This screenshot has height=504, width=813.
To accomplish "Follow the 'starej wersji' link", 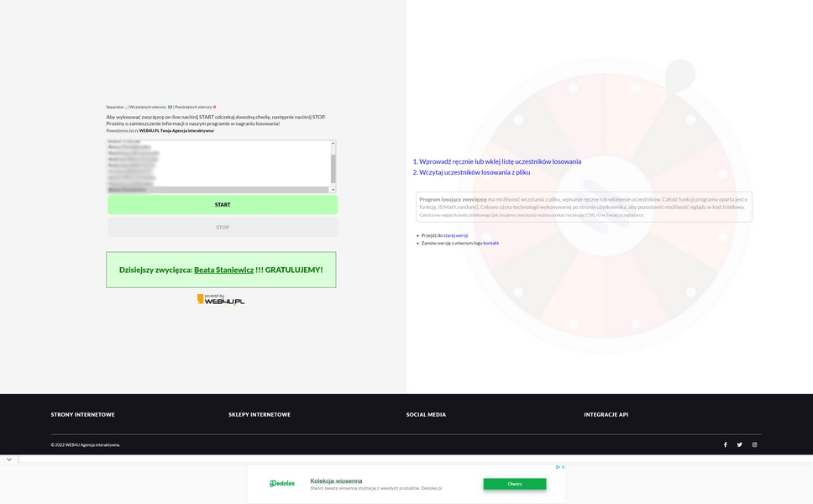I will click(x=455, y=235).
